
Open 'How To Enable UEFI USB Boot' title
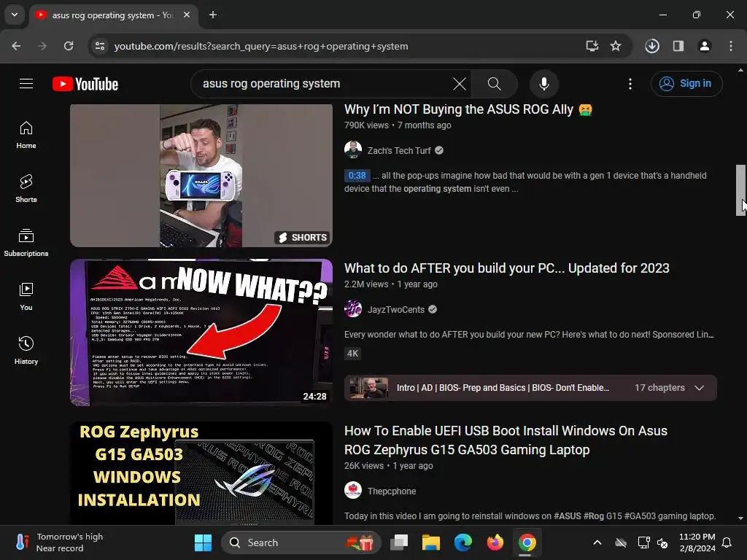tap(506, 440)
